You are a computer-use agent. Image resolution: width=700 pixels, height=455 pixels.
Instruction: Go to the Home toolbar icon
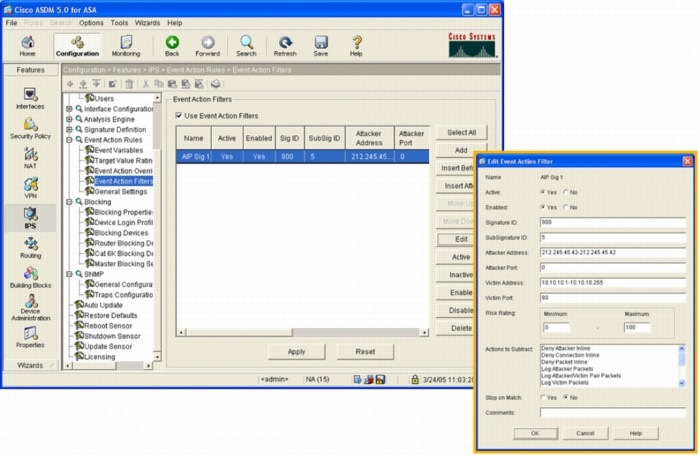27,46
